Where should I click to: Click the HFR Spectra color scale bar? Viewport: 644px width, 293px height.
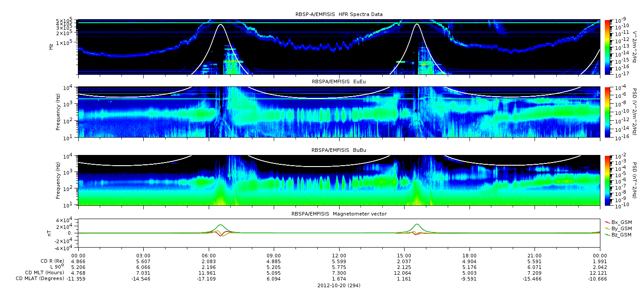point(608,47)
